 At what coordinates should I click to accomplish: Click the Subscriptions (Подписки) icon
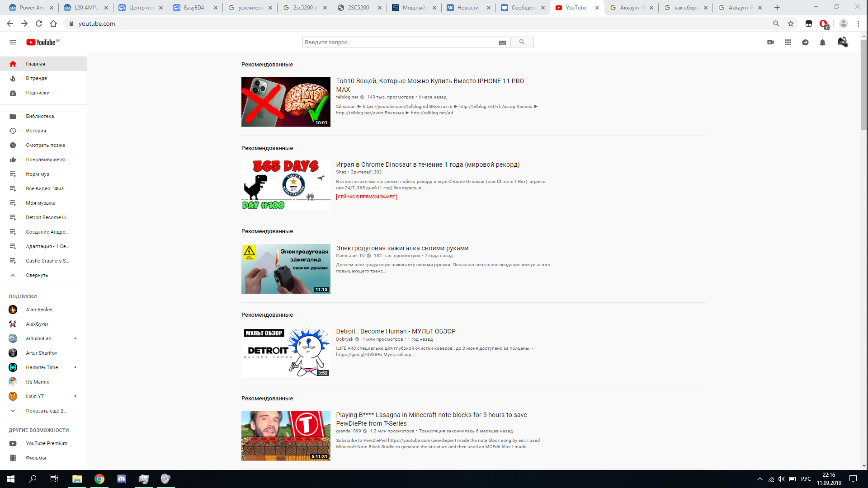[x=13, y=92]
